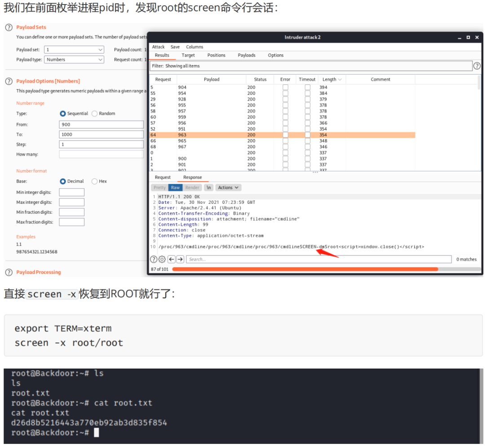This screenshot has width=485, height=448.
Task: Toggle Timeout checkbox for payload 963 row
Action: pyautogui.click(x=308, y=135)
